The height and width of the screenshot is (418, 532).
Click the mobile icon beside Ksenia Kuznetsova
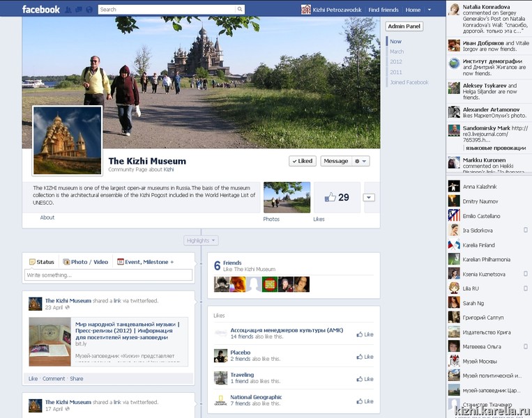point(526,274)
